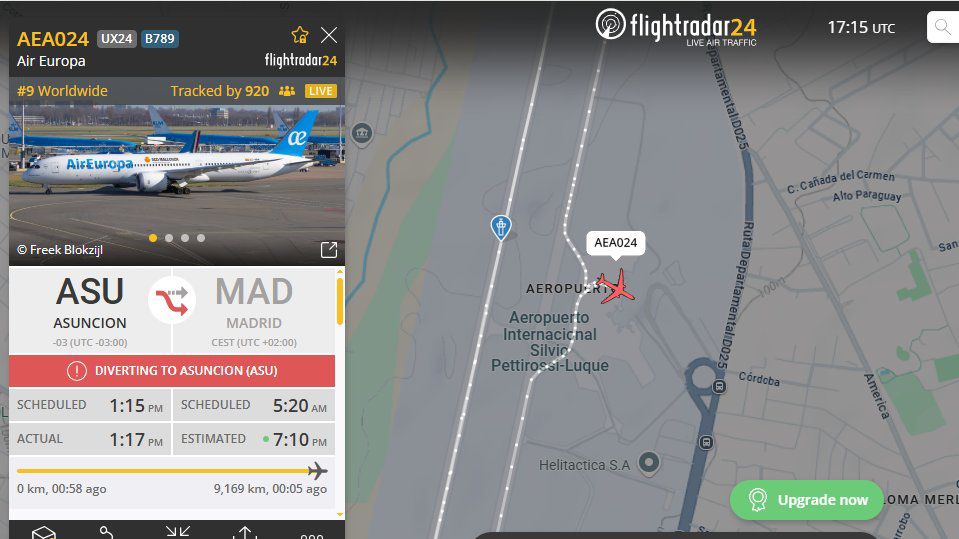Click the red AEA024 aircraft on map

pos(616,286)
